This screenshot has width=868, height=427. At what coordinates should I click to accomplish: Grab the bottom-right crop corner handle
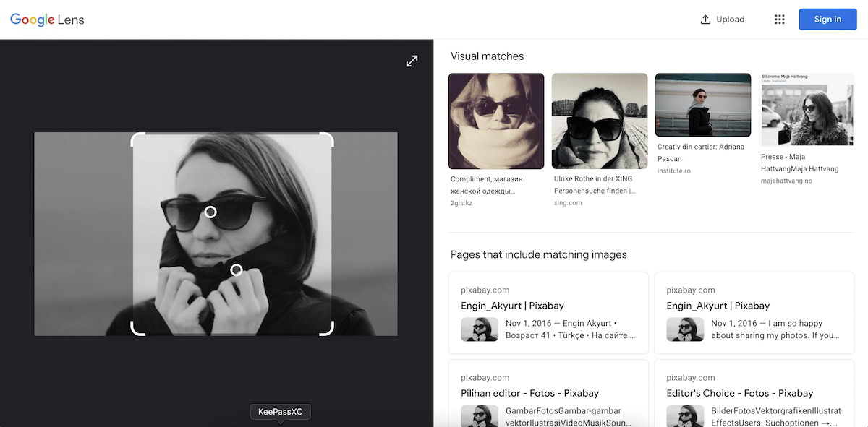click(x=327, y=329)
